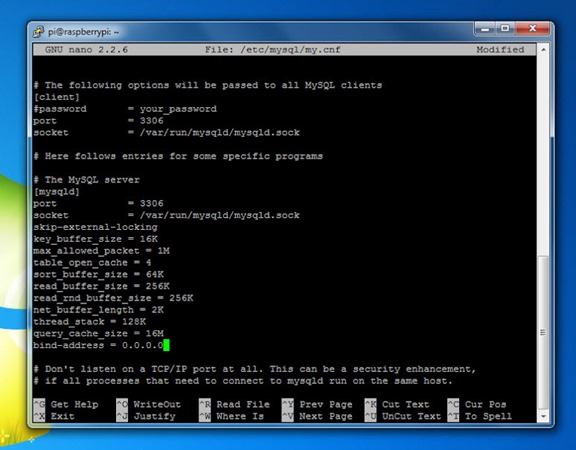Image resolution: width=576 pixels, height=450 pixels.
Task: Click the client 'port = 3306' line below #password
Action: [x=98, y=121]
